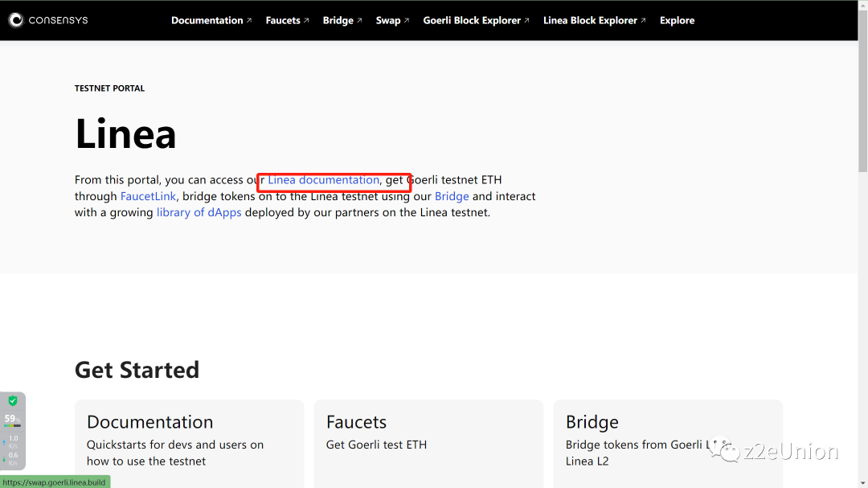
Task: Click the green shield icon in floating widget
Action: (x=13, y=400)
